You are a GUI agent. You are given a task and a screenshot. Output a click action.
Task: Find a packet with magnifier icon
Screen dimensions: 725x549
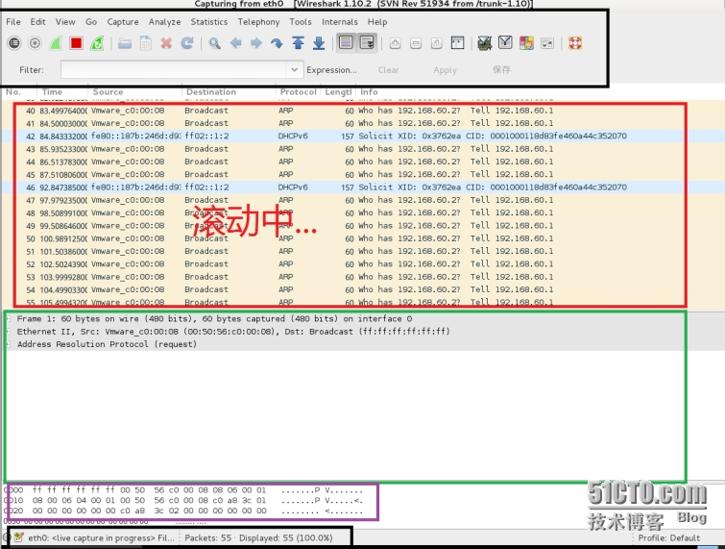click(x=215, y=43)
